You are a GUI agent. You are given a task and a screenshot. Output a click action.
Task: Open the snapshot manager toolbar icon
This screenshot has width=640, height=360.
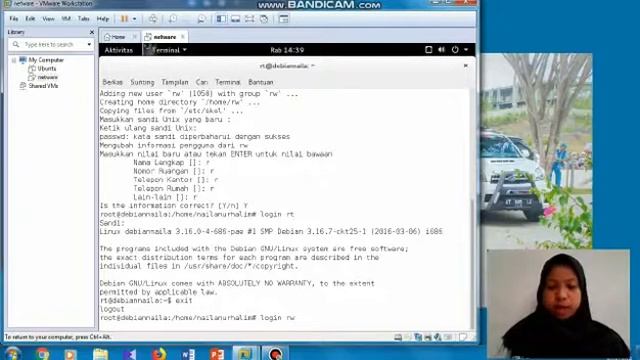click(201, 19)
